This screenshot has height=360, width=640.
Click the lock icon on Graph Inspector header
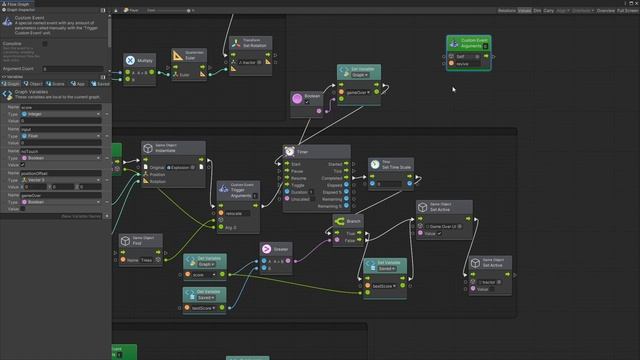(x=103, y=10)
